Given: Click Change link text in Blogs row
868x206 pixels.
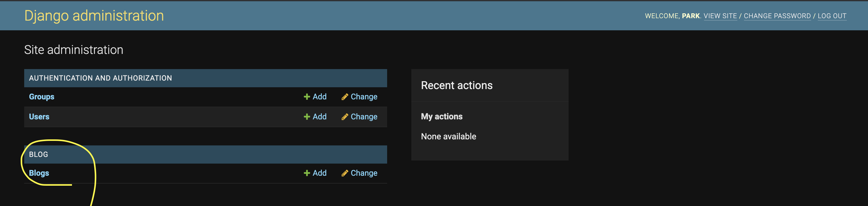Looking at the screenshot, I should pyautogui.click(x=364, y=173).
